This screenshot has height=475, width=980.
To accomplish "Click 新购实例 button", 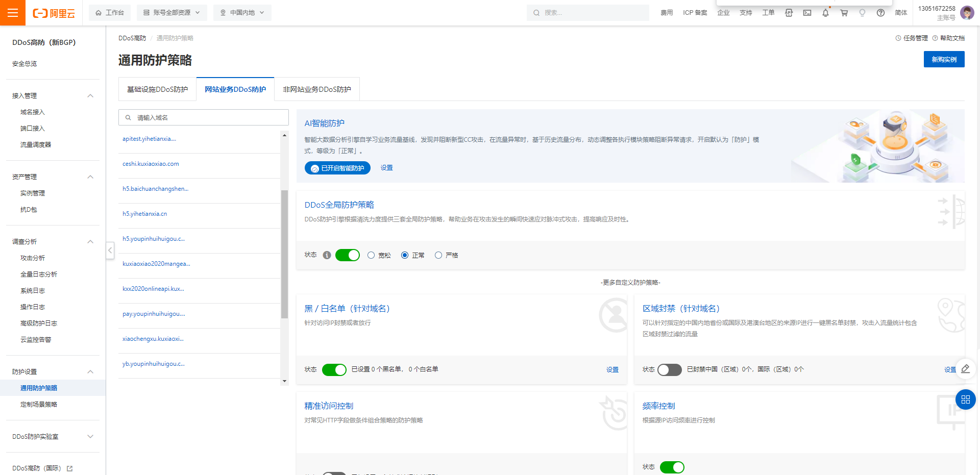I will click(x=944, y=59).
